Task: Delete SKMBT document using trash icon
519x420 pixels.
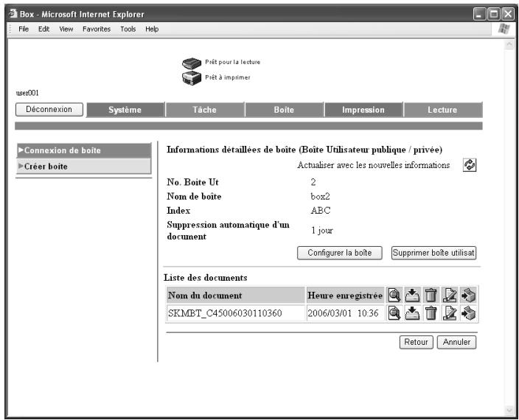Action: 431,313
